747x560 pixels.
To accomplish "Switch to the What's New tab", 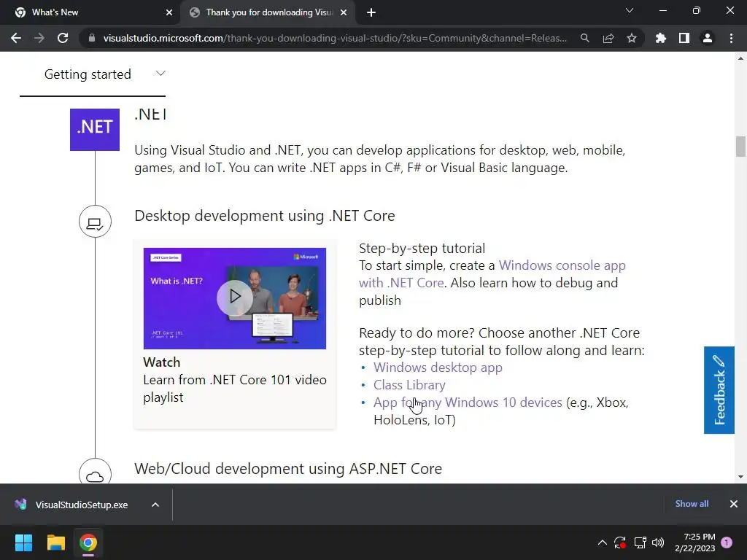I will (x=90, y=12).
